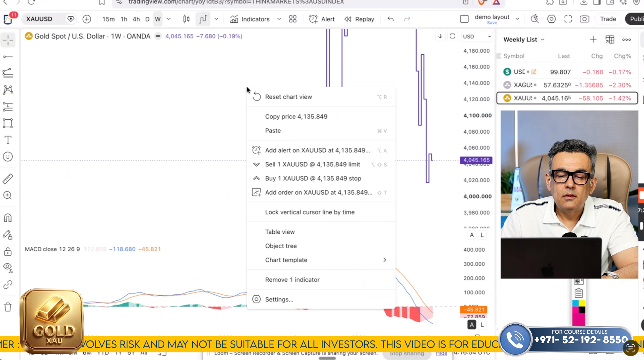Start bar Replay mode
The image size is (644, 360).
[359, 19]
